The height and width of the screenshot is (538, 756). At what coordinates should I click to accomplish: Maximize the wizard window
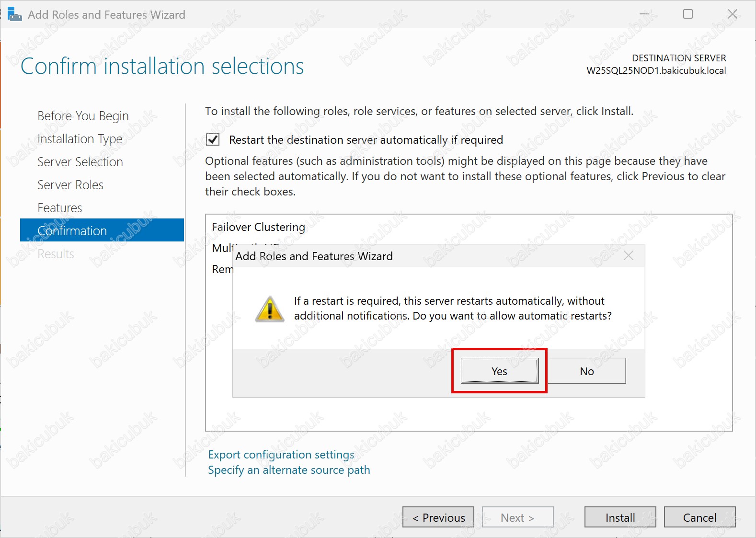687,14
